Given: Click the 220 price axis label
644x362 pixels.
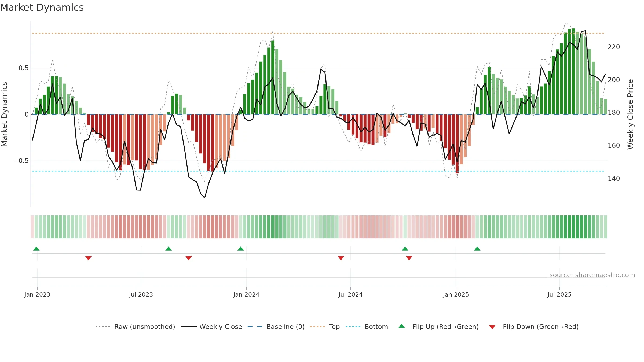Looking at the screenshot, I should (614, 47).
